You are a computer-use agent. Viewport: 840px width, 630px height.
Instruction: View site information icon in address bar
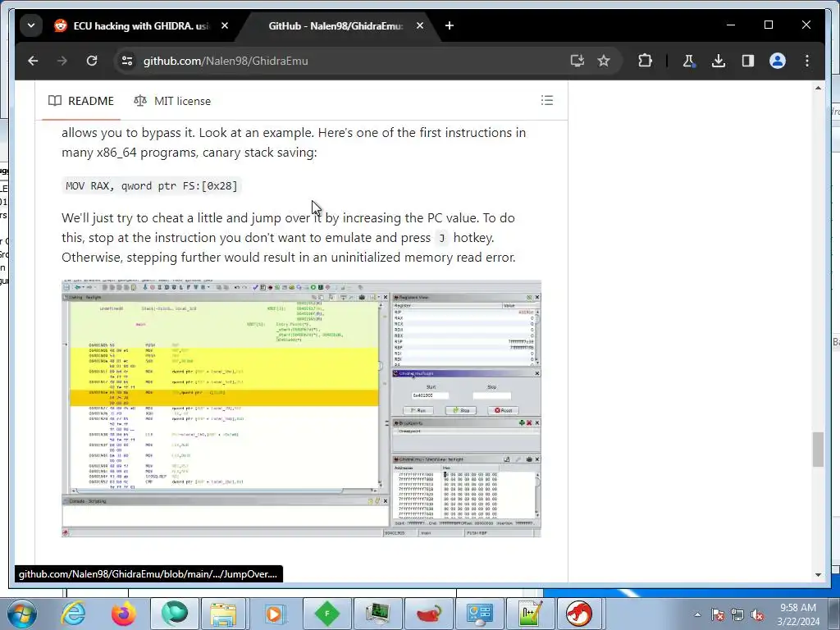[127, 61]
